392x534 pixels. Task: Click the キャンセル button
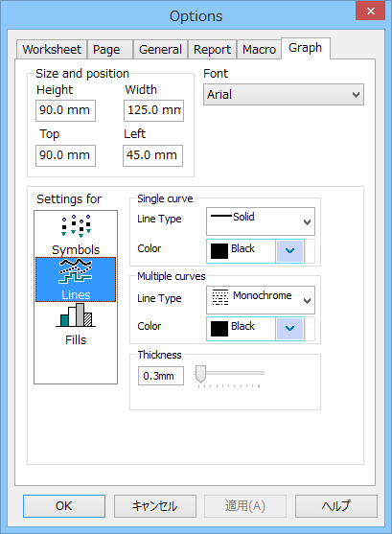(155, 506)
